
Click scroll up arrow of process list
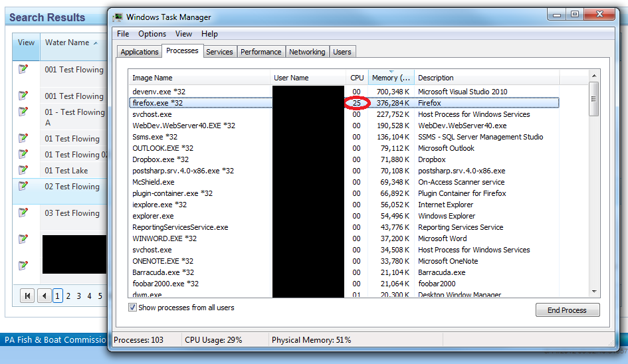point(594,76)
